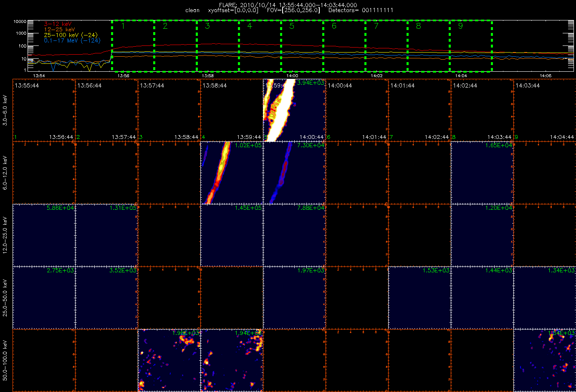The height and width of the screenshot is (392, 576).
Task: Select interval box 4 in the lightcurve plot
Action: [x=260, y=46]
